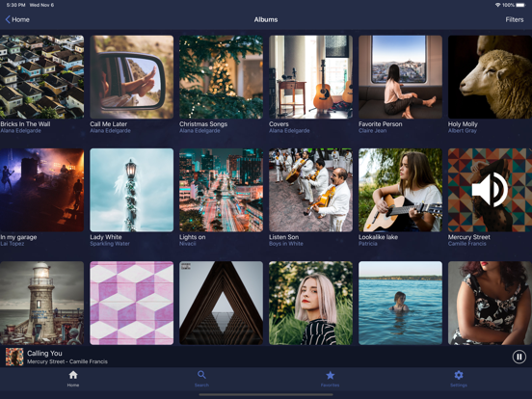532x399 pixels.
Task: Open Bricks In The Wall album
Action: (x=41, y=77)
